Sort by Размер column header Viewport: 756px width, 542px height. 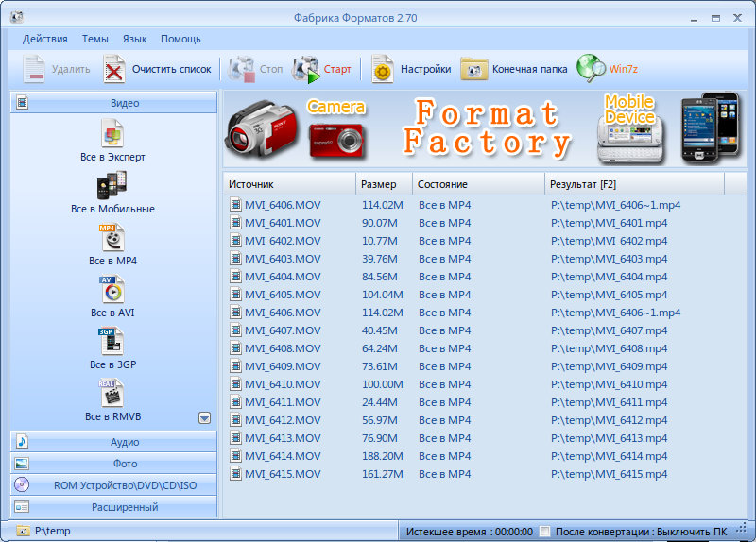coord(385,184)
